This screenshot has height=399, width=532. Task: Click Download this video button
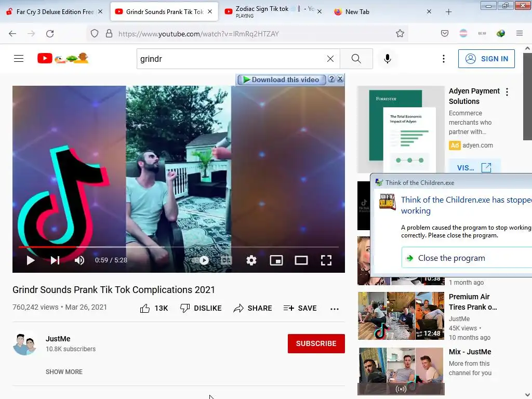coord(281,79)
